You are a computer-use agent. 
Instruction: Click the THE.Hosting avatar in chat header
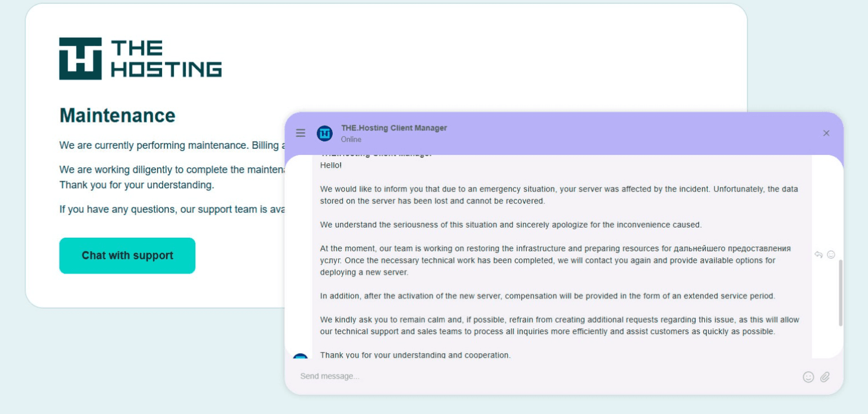click(x=325, y=133)
